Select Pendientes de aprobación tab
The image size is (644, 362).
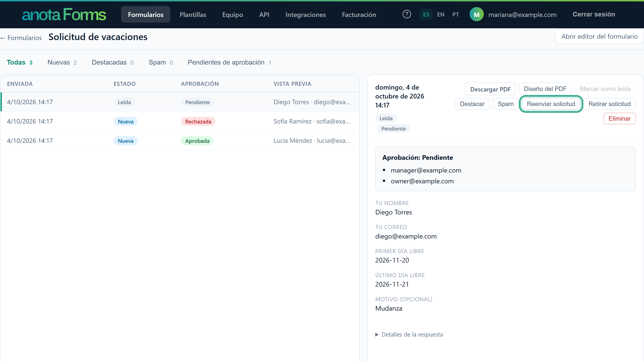[x=229, y=62]
